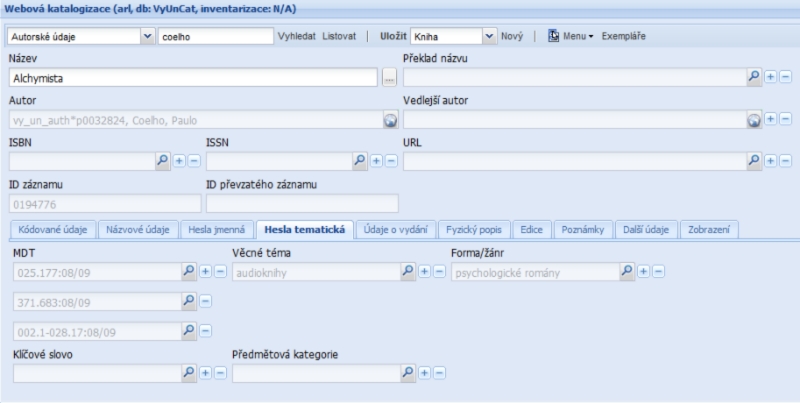The image size is (800, 403).
Task: Click the search icon in ISBN field
Action: tap(163, 160)
